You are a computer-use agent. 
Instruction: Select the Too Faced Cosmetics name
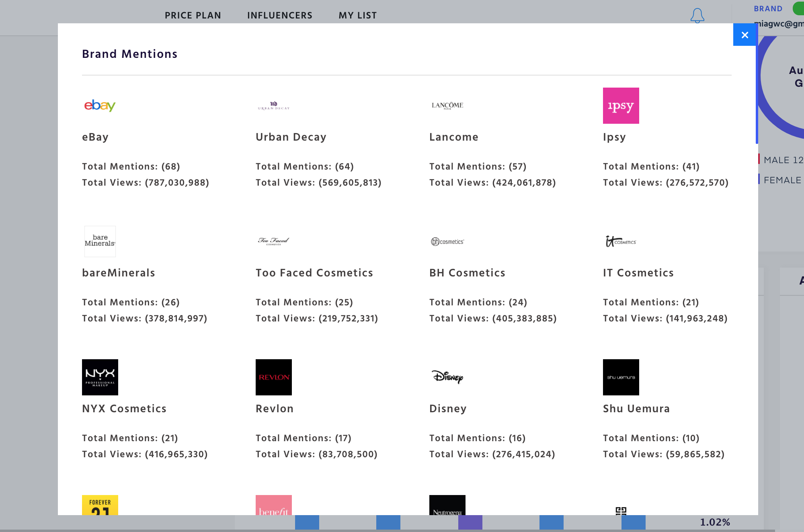314,273
